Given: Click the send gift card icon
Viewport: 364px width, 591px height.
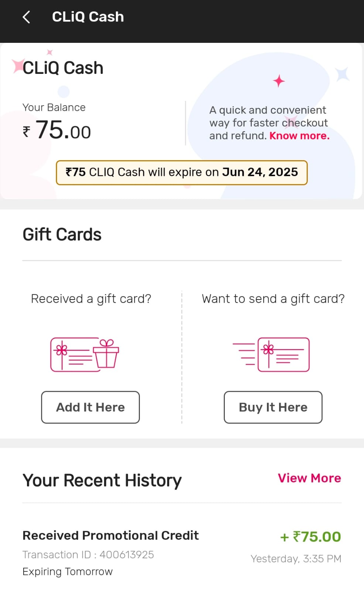Looking at the screenshot, I should click(x=271, y=354).
